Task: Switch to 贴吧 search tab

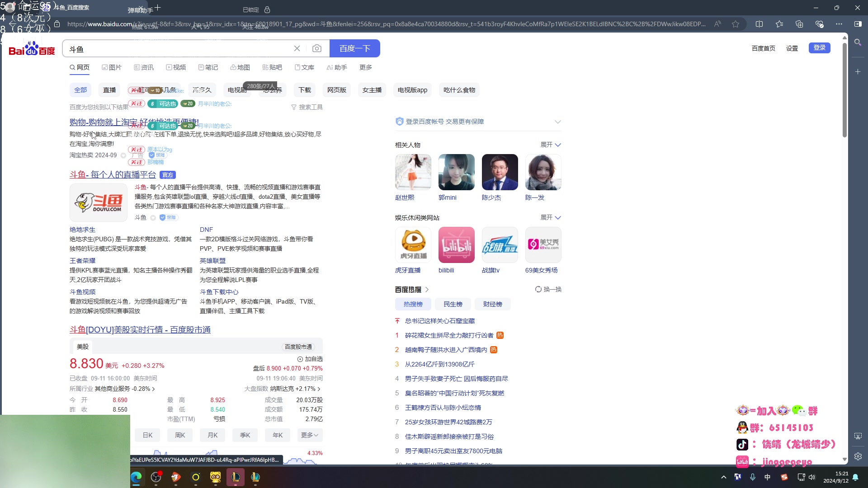Action: click(272, 67)
